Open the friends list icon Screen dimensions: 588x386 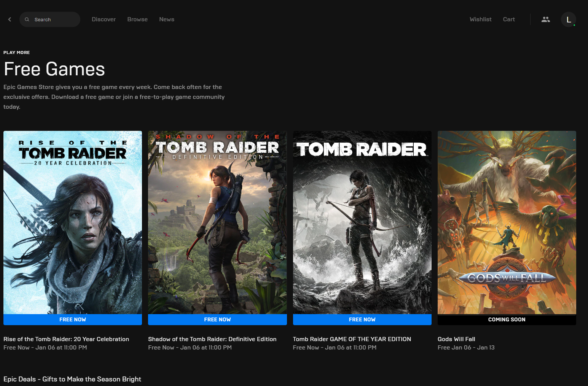point(545,19)
